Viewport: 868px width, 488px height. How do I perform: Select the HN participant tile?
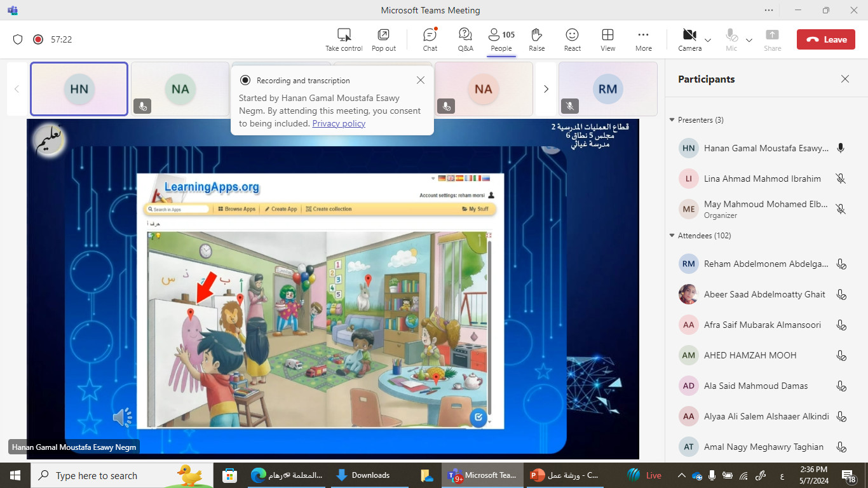pos(79,89)
